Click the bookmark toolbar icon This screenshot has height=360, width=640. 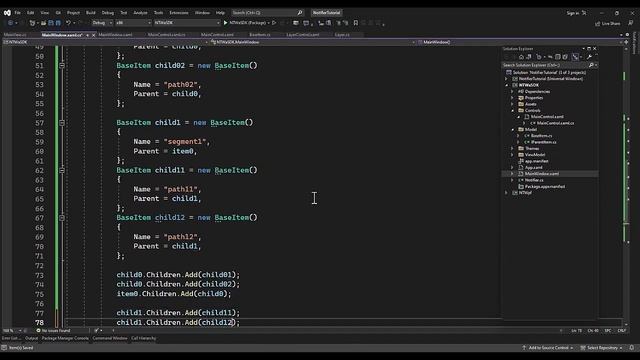[x=356, y=23]
